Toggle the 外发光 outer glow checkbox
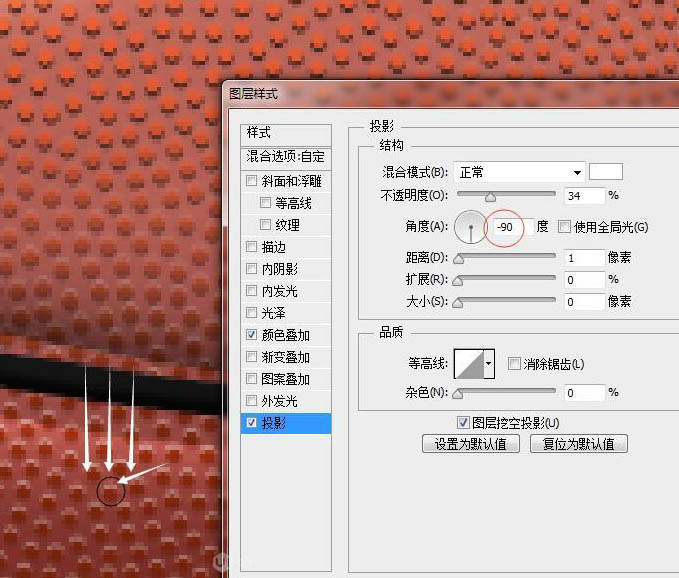 click(251, 400)
